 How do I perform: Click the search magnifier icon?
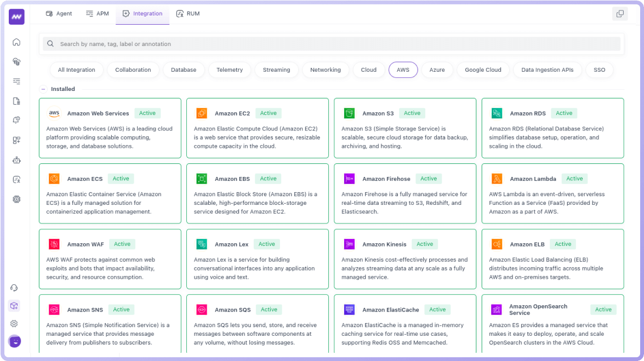[50, 43]
